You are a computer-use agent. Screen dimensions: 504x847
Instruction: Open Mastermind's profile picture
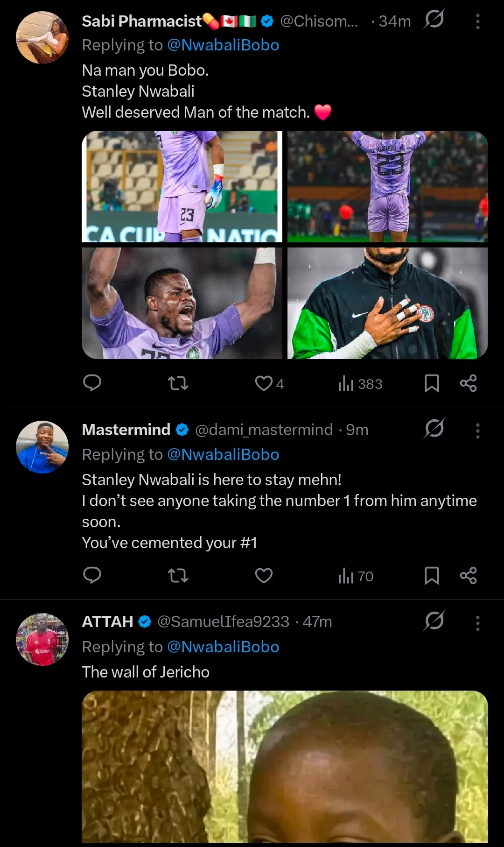[42, 447]
